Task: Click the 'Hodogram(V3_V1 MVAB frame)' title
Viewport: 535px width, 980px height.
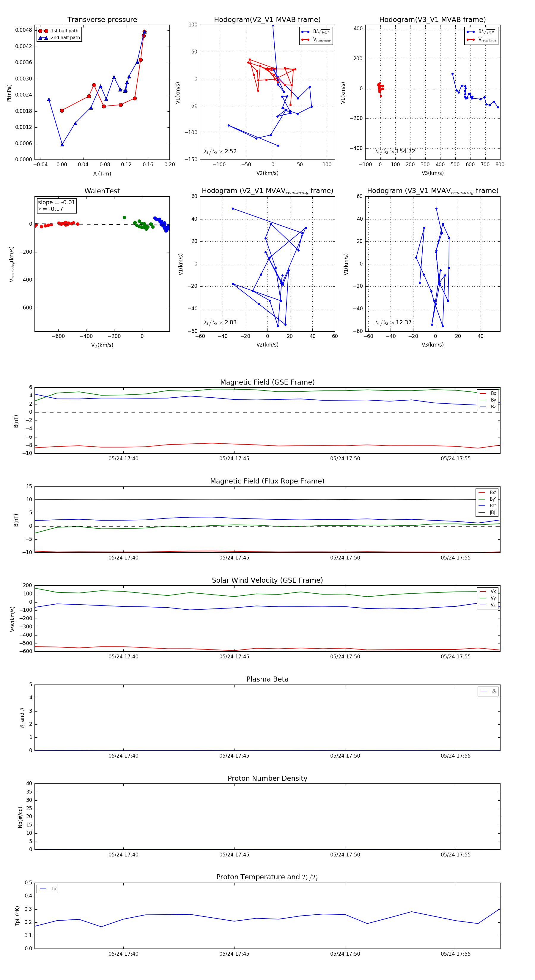Action: tap(432, 19)
